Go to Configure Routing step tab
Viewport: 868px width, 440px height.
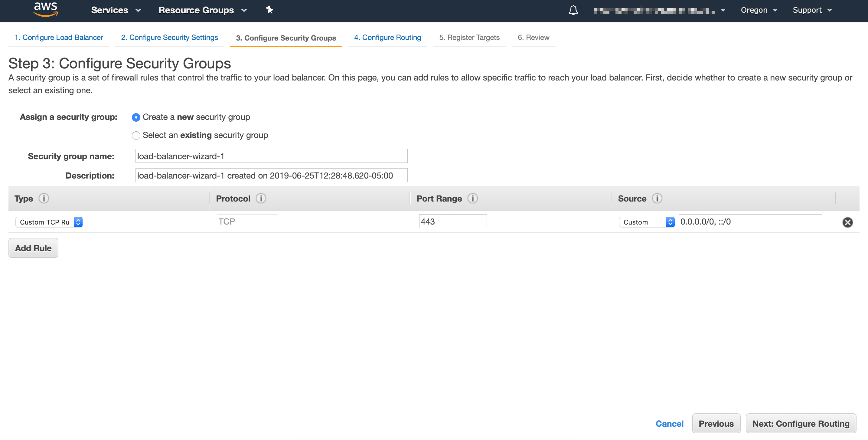click(x=387, y=38)
